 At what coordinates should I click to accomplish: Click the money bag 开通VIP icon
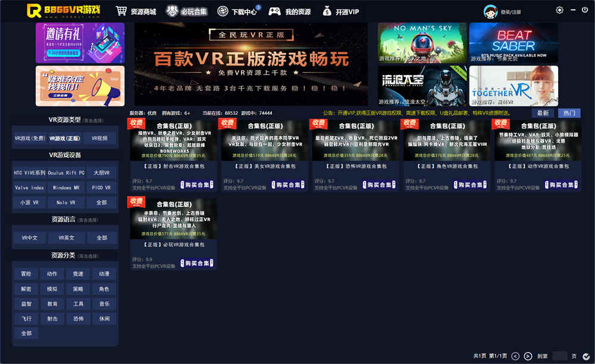(x=327, y=11)
